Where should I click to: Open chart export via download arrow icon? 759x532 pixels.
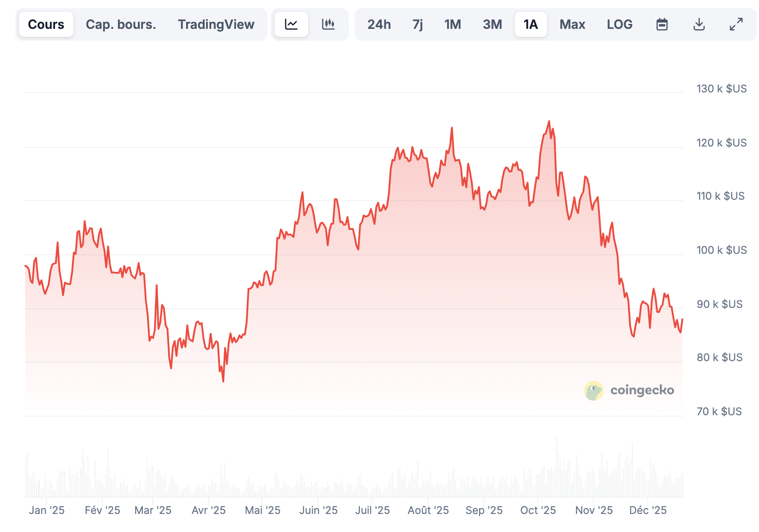point(699,24)
